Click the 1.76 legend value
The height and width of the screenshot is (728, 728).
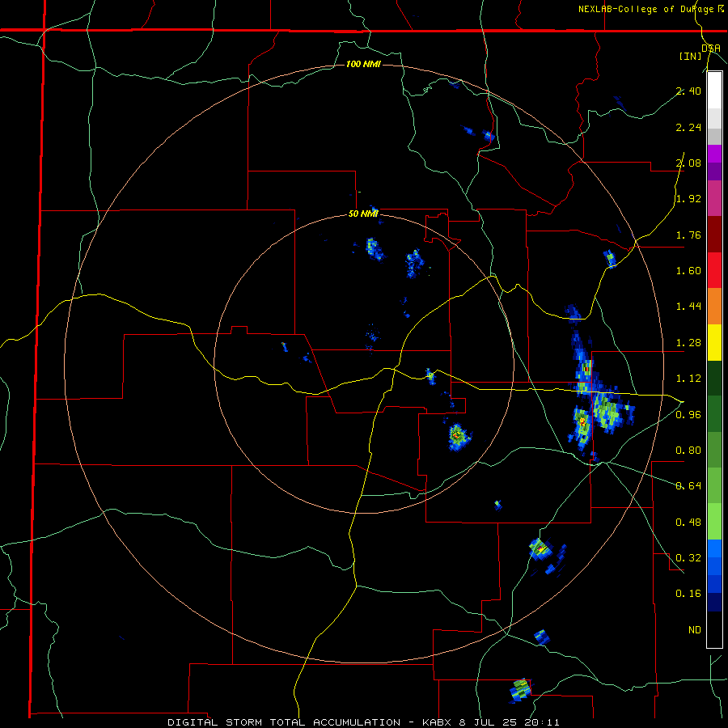[688, 235]
